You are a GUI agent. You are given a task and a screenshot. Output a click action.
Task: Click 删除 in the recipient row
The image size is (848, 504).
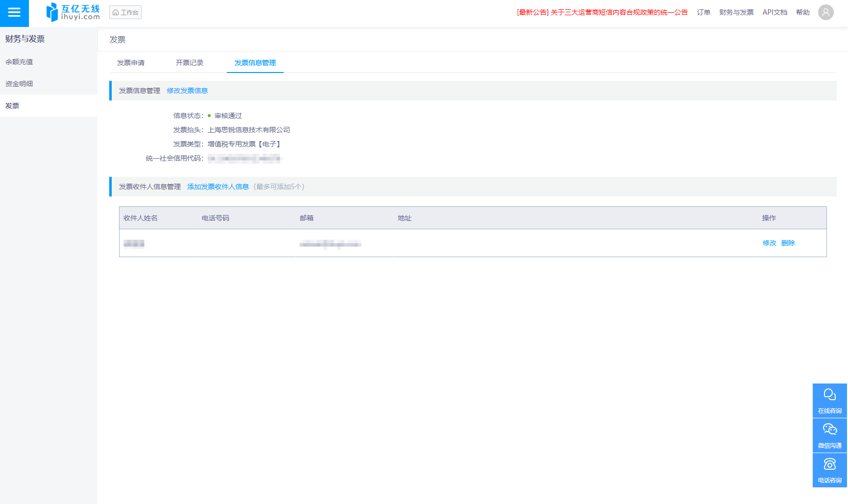[788, 243]
